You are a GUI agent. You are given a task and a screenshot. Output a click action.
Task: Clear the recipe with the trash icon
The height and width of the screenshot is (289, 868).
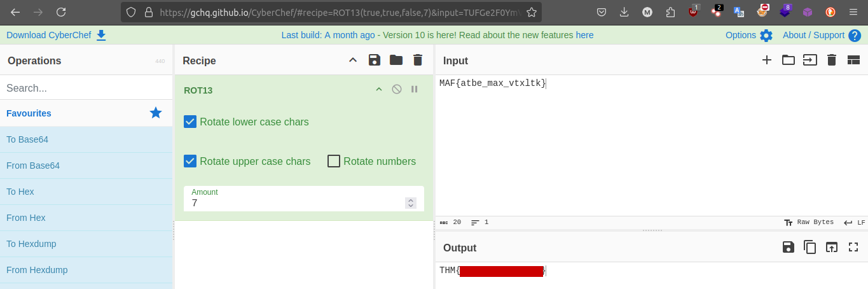point(418,60)
